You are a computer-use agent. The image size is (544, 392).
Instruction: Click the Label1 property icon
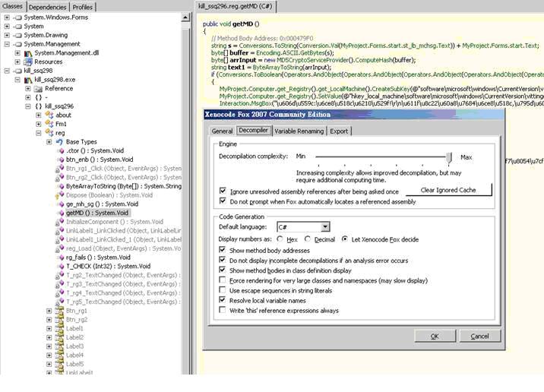pos(60,328)
